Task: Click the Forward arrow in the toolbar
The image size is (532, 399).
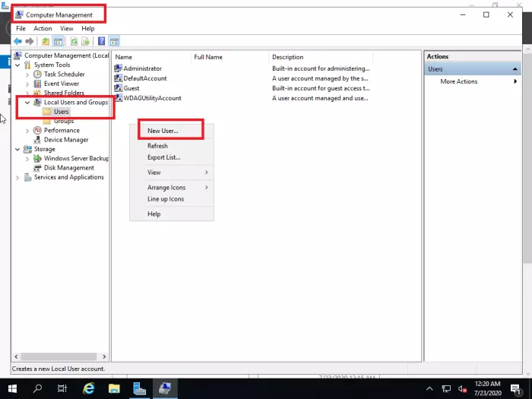Action: tap(30, 41)
